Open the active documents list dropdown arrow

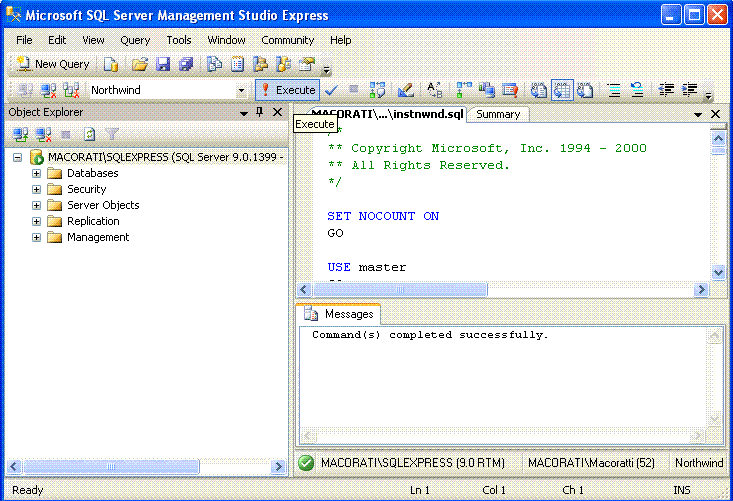pos(698,115)
